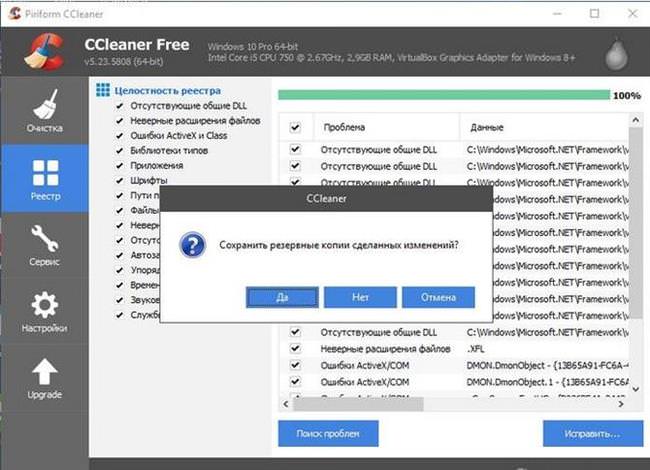Select the .XFL data cell
This screenshot has height=470, width=650.
click(475, 349)
